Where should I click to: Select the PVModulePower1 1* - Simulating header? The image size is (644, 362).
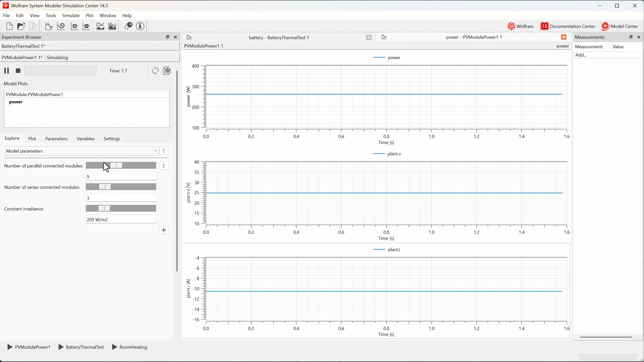90,57
